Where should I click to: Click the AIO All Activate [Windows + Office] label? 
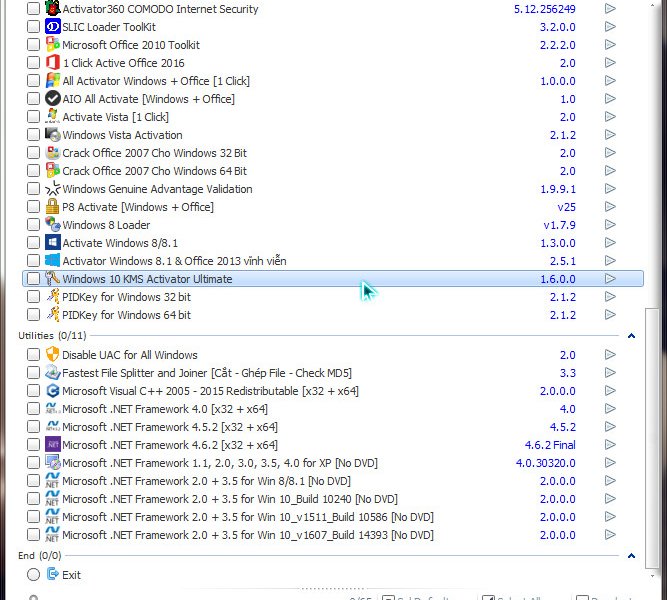(x=148, y=99)
